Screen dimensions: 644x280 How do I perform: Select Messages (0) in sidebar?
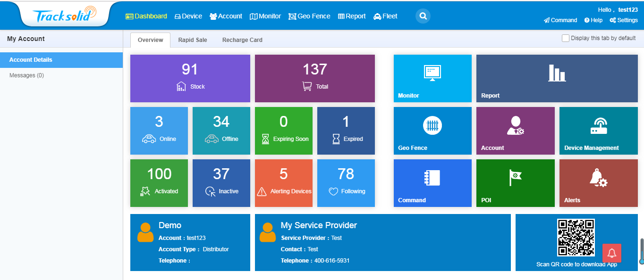26,75
